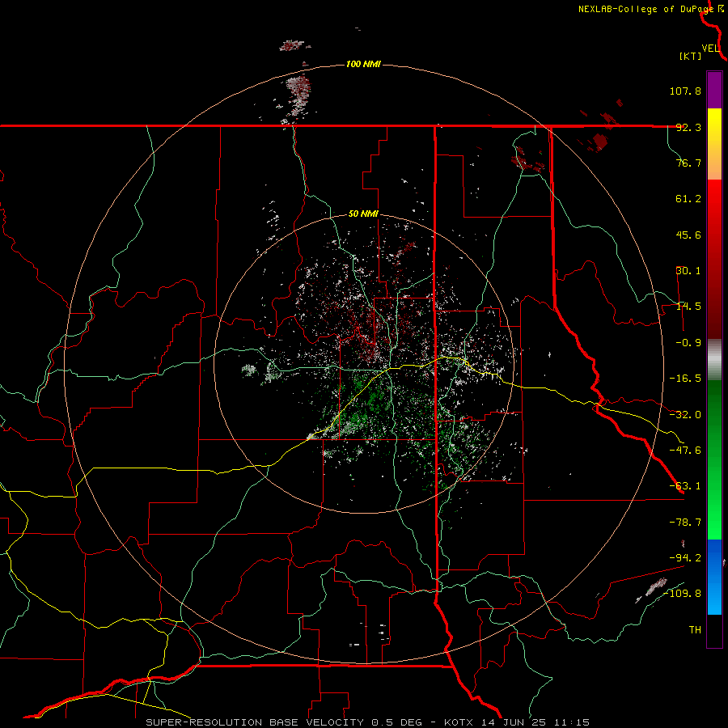Image resolution: width=728 pixels, height=728 pixels.
Task: Click the Super-Resolution Base Velocity caption
Action: coord(368,722)
